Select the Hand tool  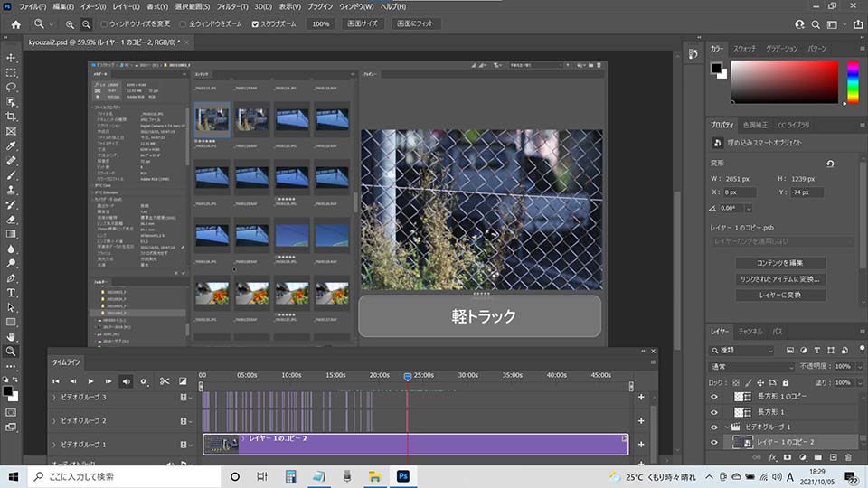pyautogui.click(x=11, y=336)
